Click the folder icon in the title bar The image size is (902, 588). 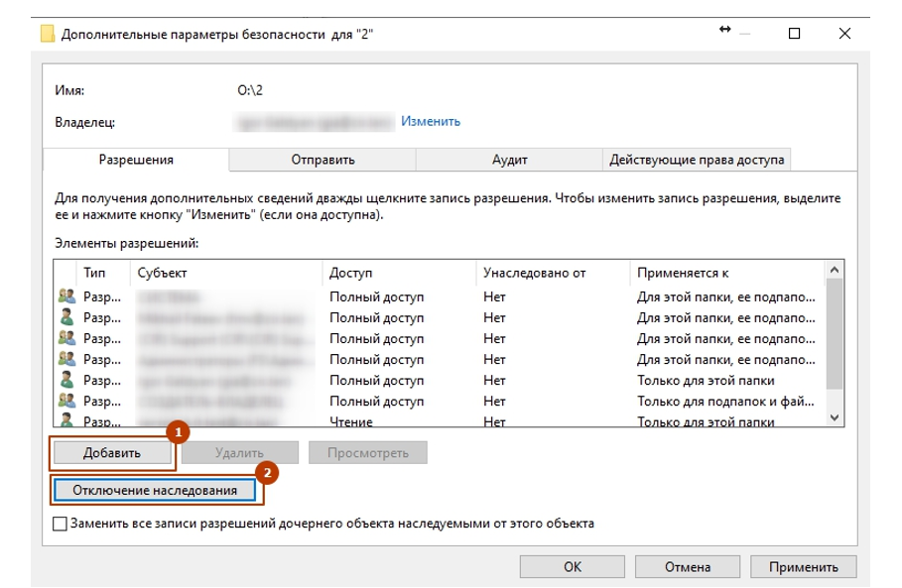(x=48, y=34)
